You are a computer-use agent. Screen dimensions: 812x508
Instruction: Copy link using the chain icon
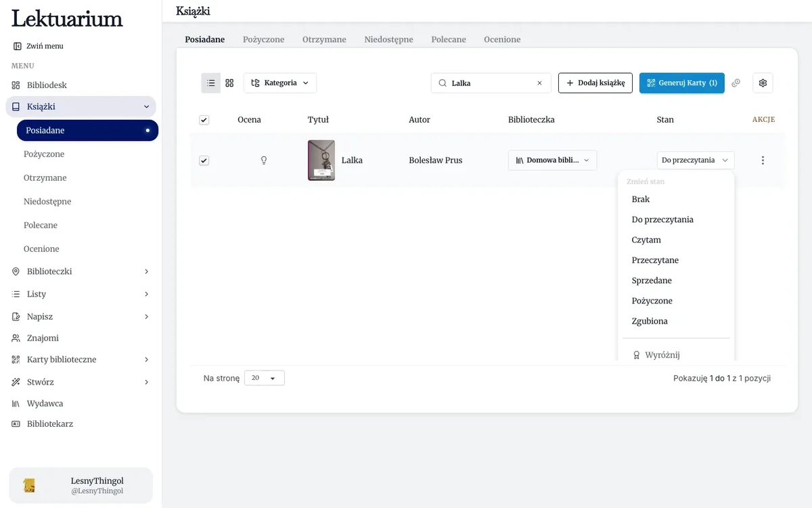tap(736, 83)
